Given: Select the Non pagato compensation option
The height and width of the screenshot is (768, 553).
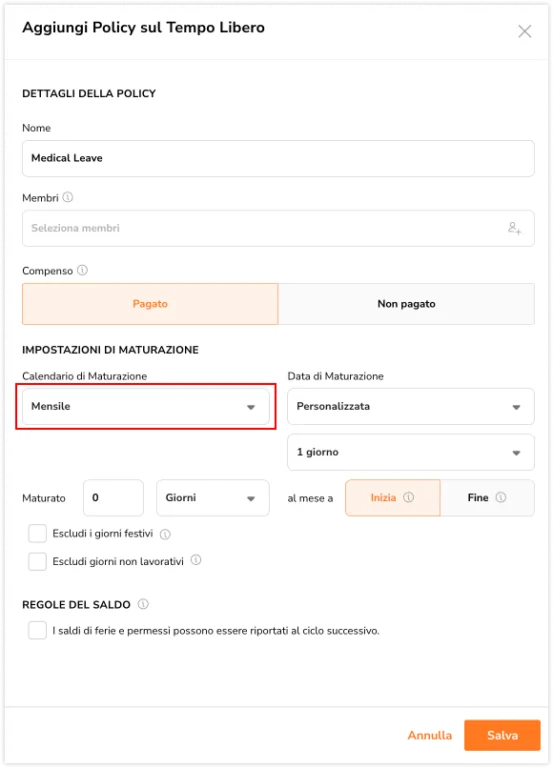Looking at the screenshot, I should click(407, 304).
